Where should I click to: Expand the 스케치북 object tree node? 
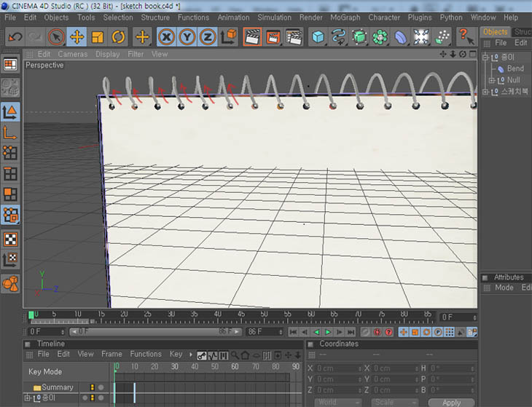(x=485, y=92)
